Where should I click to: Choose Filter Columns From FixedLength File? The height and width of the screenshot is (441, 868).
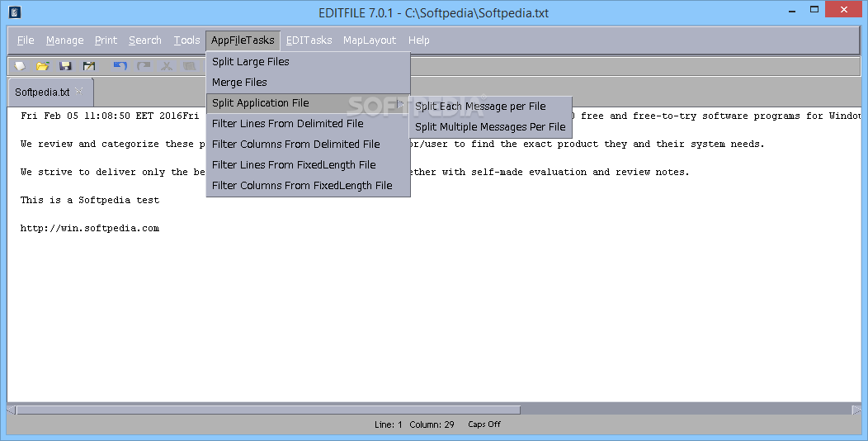point(308,185)
